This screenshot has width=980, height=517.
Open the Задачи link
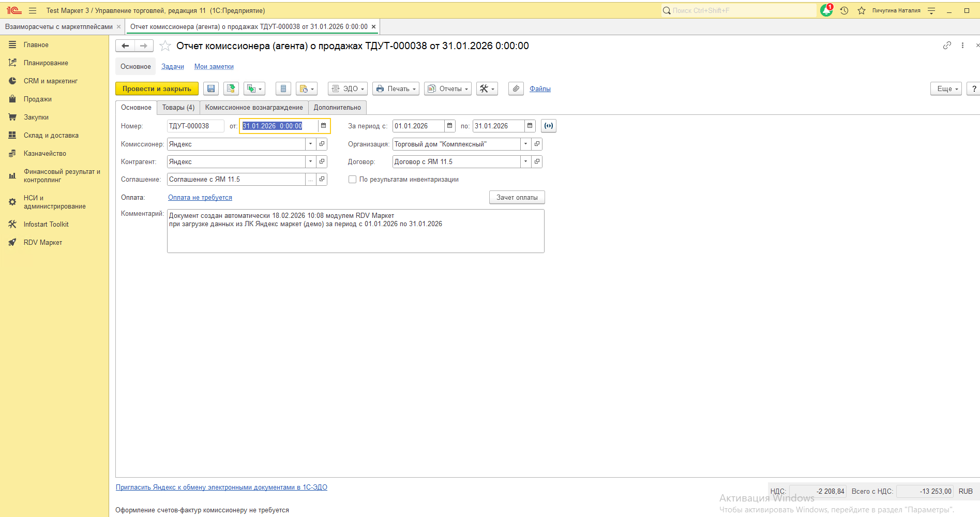[173, 67]
